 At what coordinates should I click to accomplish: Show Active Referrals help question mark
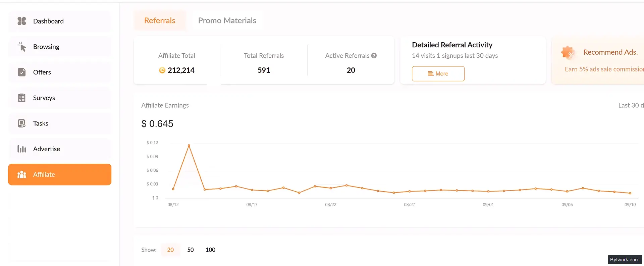(x=374, y=56)
